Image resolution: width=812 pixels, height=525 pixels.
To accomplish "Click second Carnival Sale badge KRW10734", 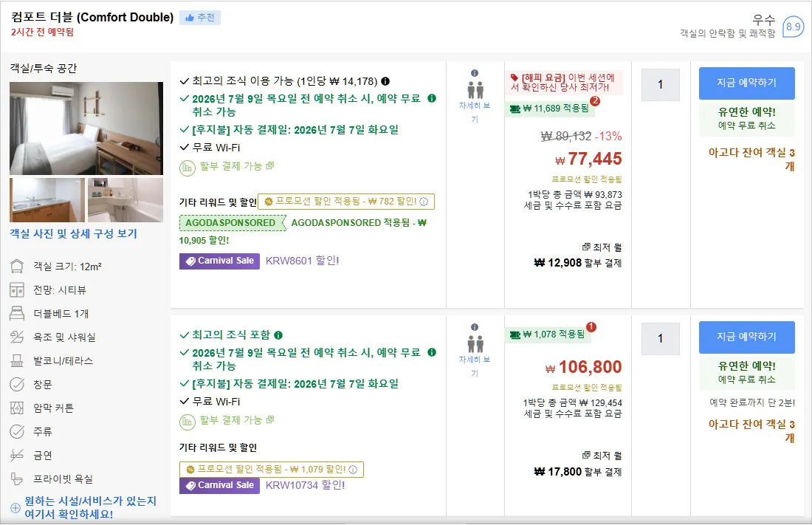I will tap(219, 485).
